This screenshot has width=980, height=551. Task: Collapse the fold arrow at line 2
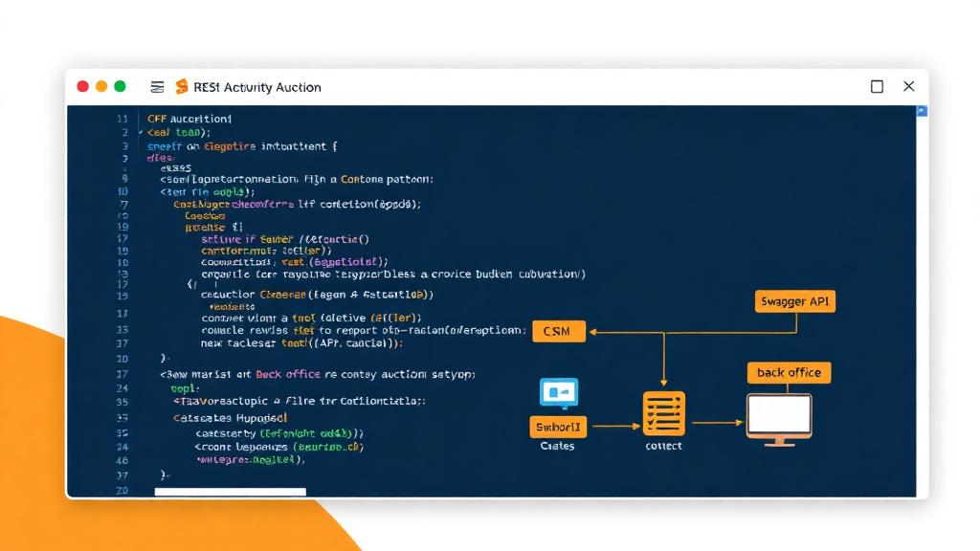pyautogui.click(x=141, y=132)
